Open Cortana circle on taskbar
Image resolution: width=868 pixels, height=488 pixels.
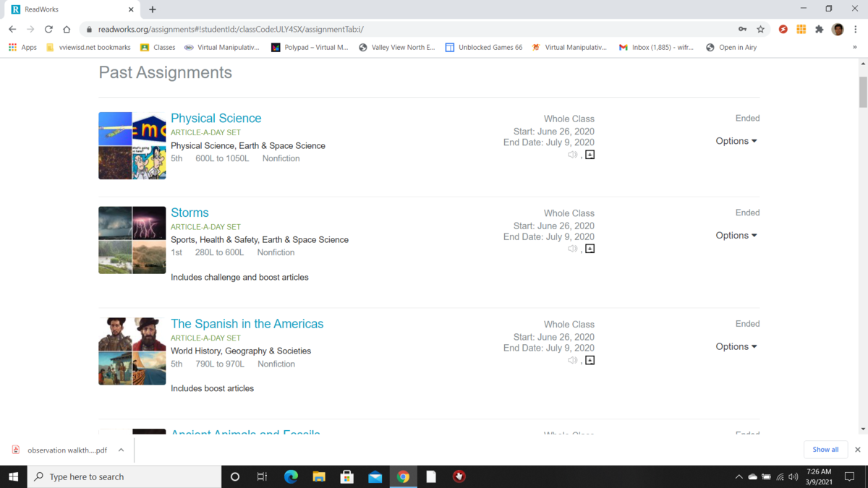coord(234,476)
